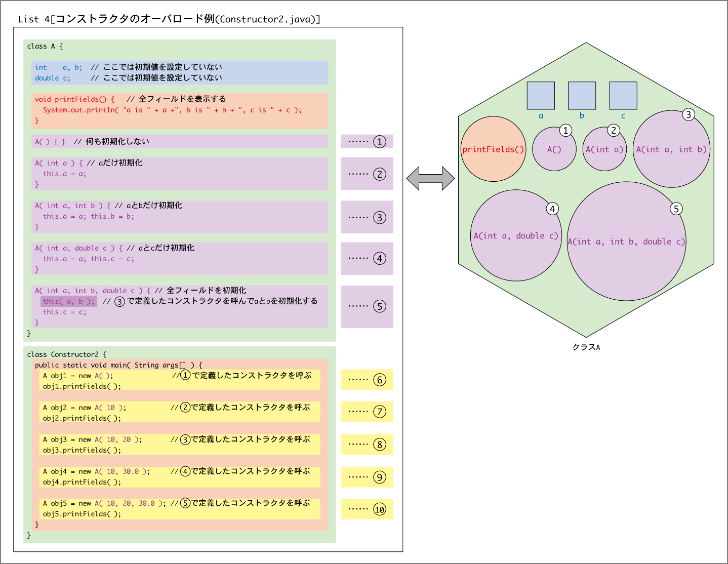Click the yellow marker box with ……⑩
728x564 pixels.
pyautogui.click(x=367, y=509)
